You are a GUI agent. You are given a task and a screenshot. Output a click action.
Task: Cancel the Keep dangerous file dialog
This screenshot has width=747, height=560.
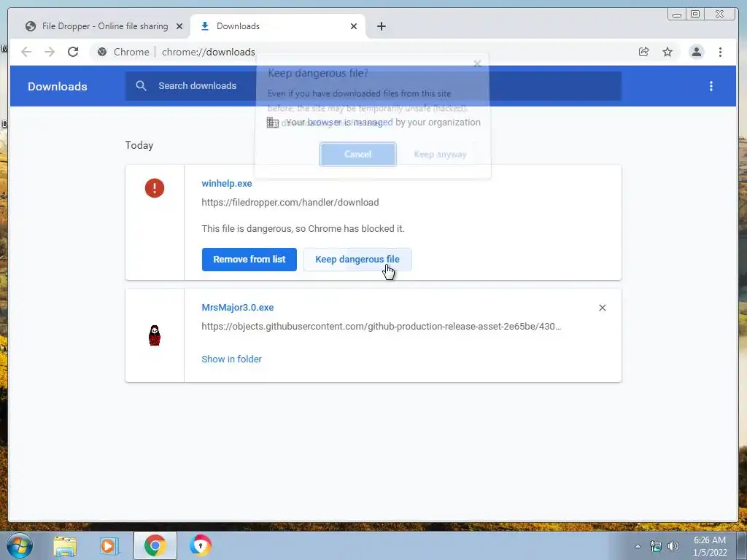357,155
